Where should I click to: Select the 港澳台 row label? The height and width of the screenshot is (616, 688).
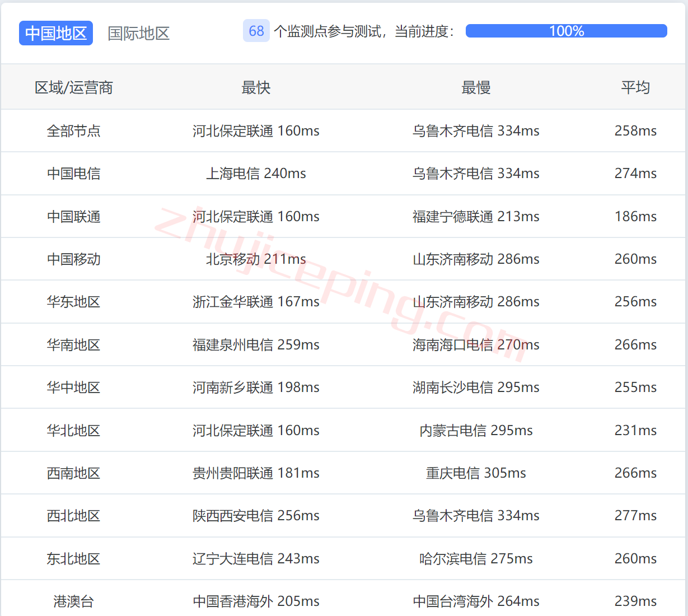(74, 601)
